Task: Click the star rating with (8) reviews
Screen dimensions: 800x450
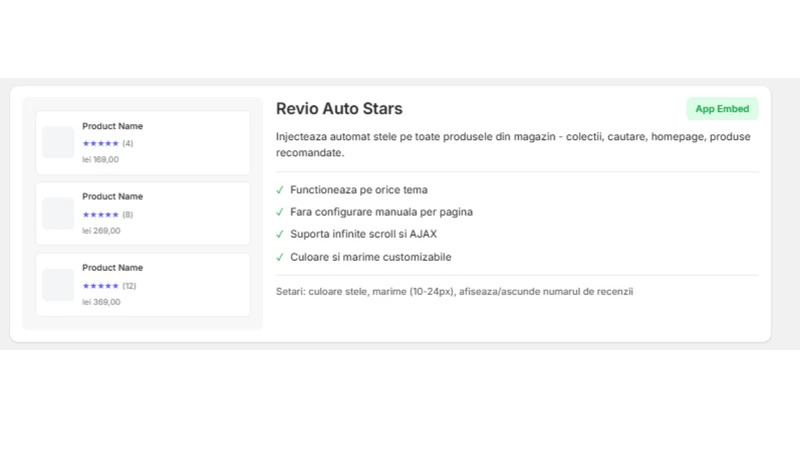Action: [108, 215]
